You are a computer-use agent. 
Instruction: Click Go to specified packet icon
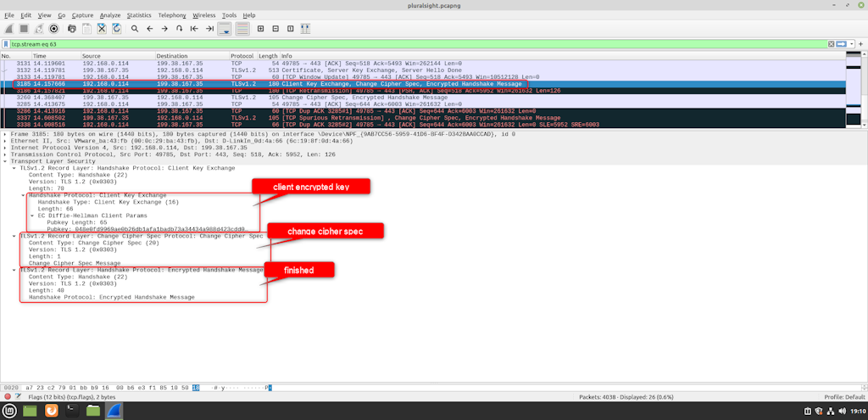click(180, 28)
